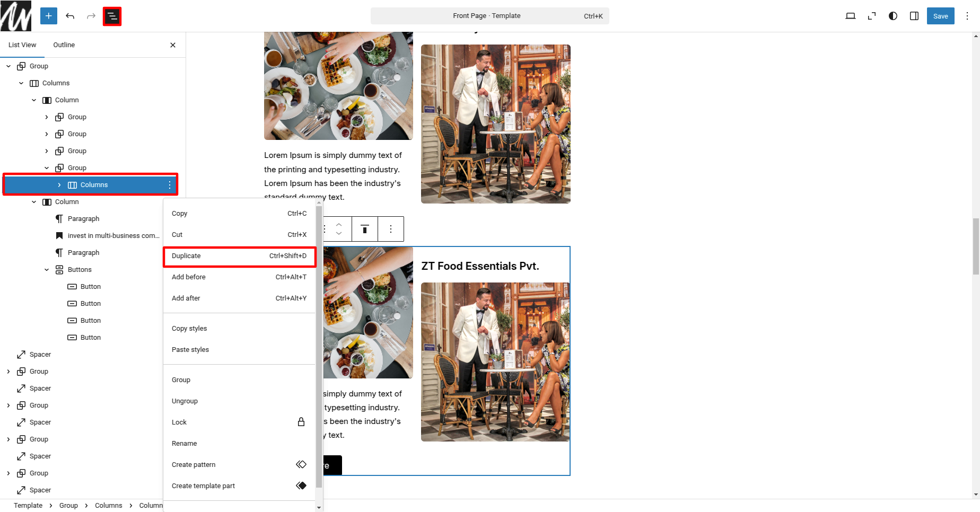Open options dots on selected Columns row
The height and width of the screenshot is (512, 980).
click(170, 185)
